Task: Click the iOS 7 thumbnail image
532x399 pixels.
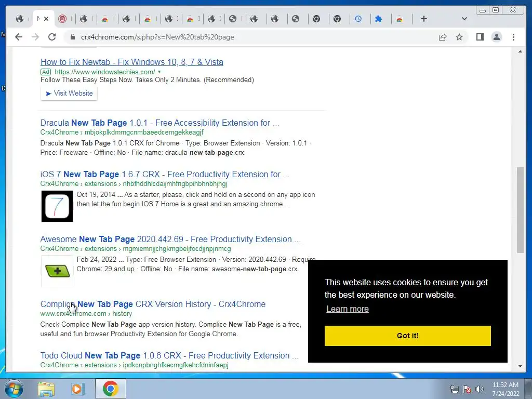Action: click(x=57, y=206)
